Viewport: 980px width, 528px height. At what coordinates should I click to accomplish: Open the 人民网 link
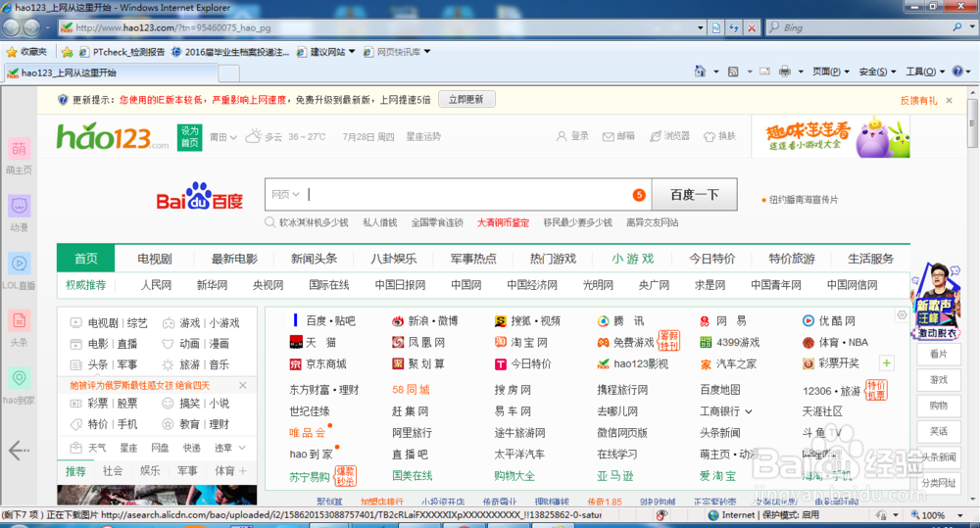[x=156, y=285]
